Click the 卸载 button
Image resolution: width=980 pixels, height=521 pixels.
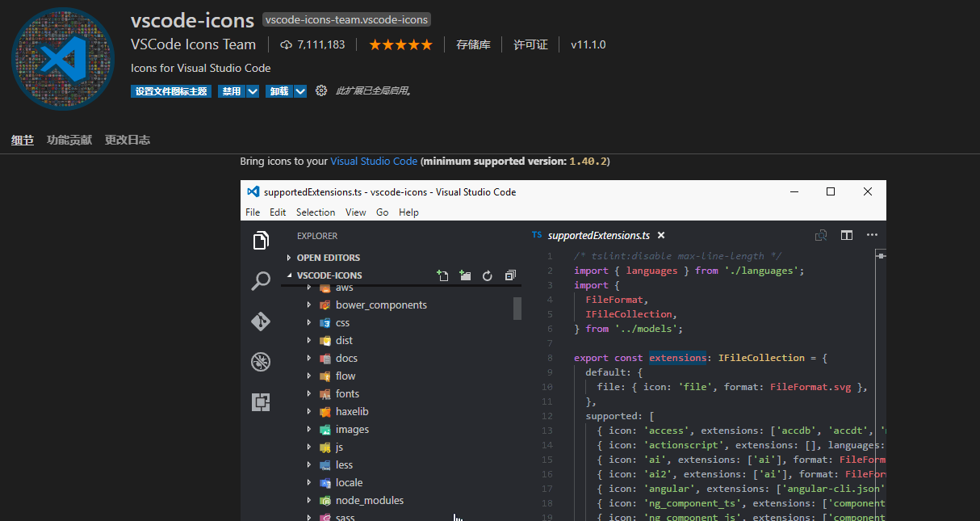coord(279,91)
